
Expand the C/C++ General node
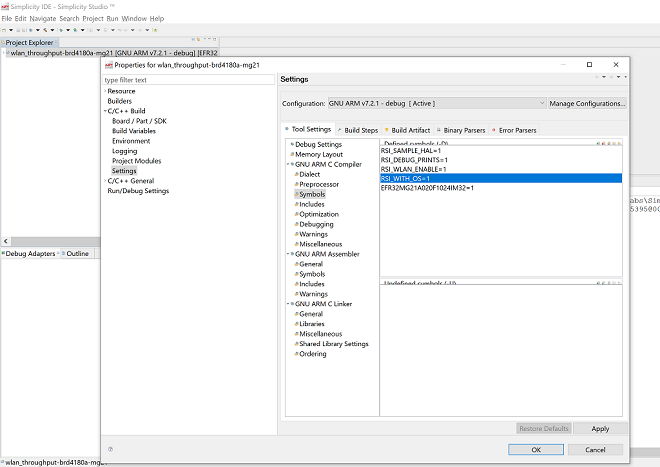pos(104,181)
